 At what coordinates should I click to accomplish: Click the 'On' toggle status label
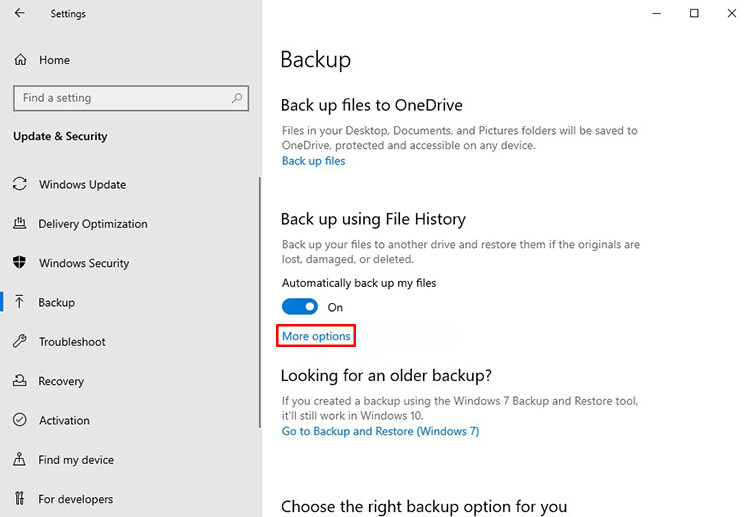click(335, 307)
